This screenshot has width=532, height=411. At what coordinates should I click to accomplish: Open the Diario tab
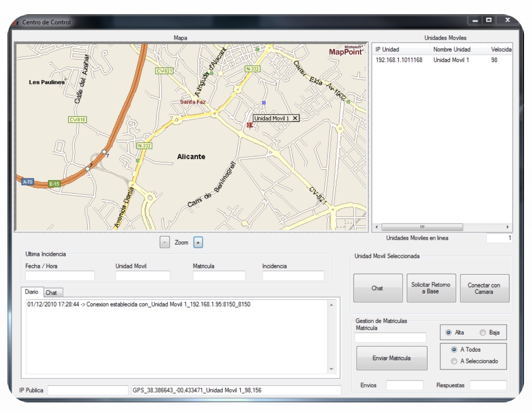(31, 292)
